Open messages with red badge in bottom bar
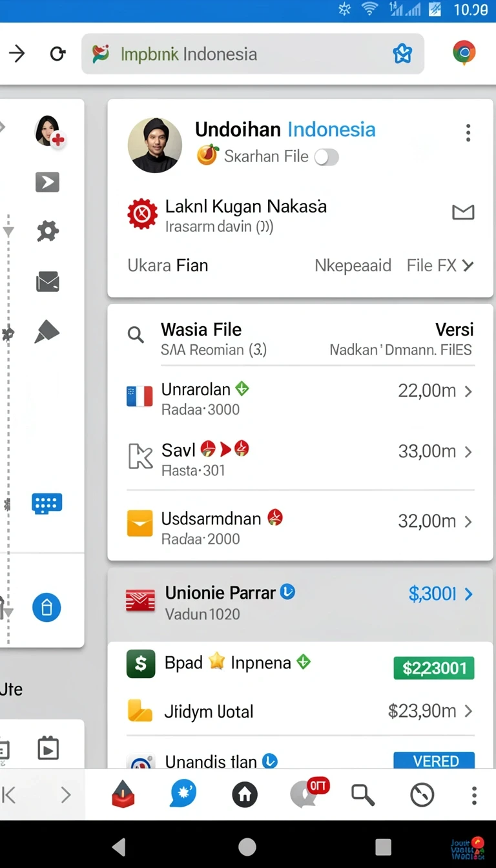This screenshot has width=496, height=868. (309, 792)
